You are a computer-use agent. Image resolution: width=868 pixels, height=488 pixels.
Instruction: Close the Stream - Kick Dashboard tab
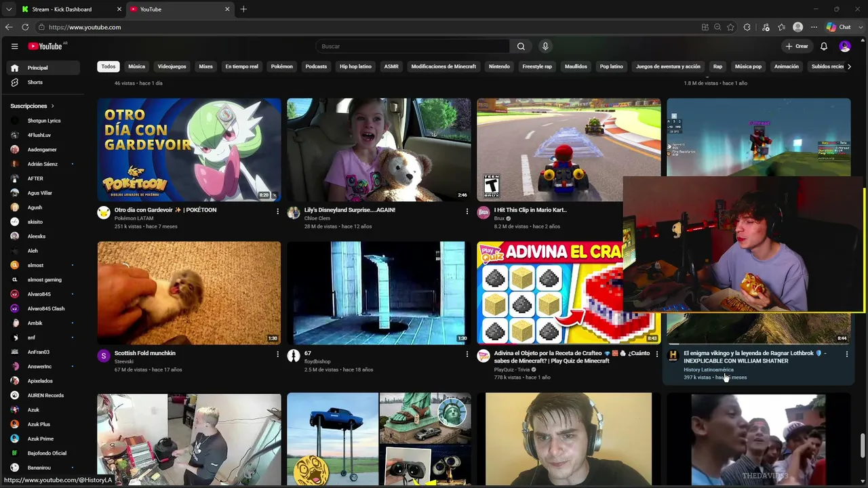pyautogui.click(x=119, y=9)
